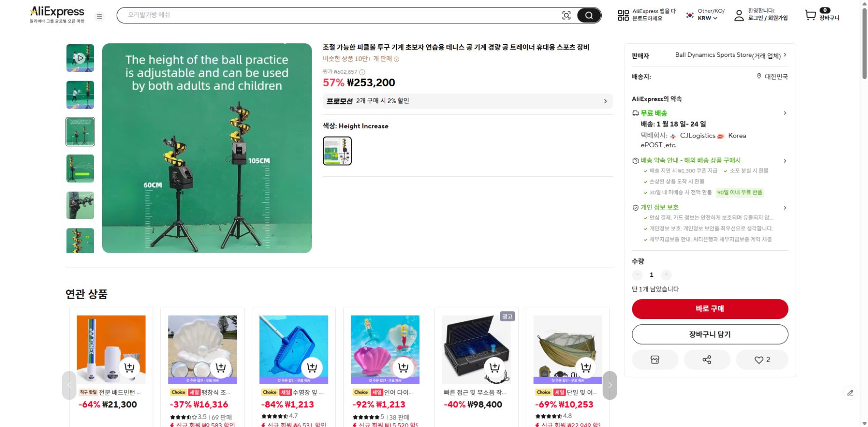This screenshot has height=427, width=868.
Task: Click Add to Cart button
Action: (x=709, y=334)
